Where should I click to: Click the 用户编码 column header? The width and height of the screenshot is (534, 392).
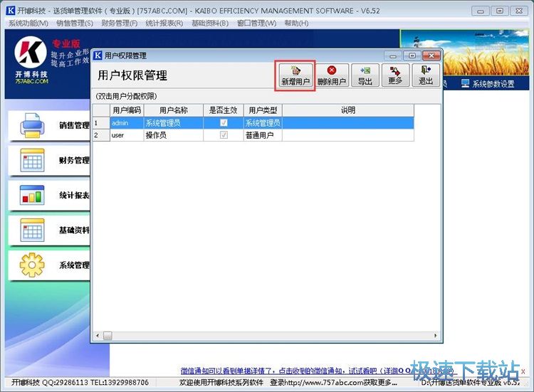(127, 110)
